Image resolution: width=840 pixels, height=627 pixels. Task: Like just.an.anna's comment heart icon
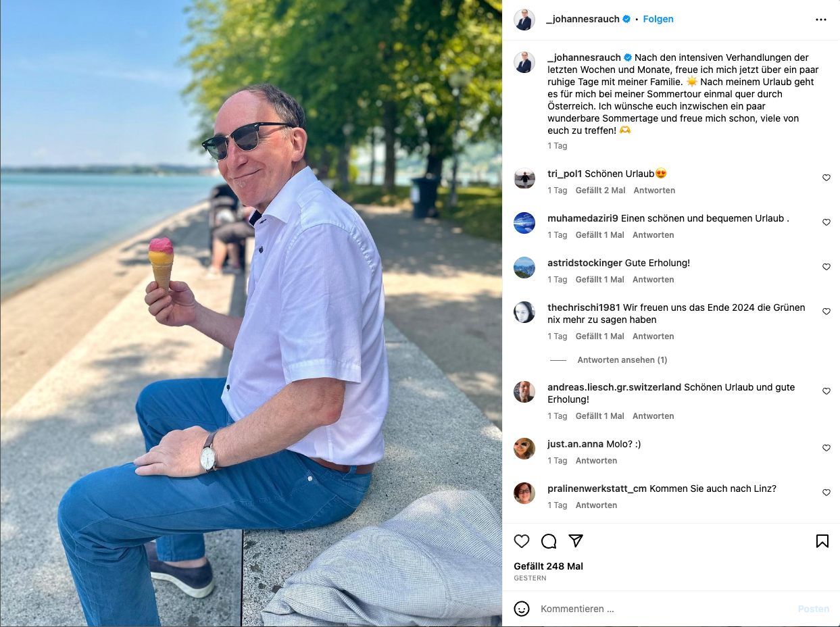(x=826, y=448)
